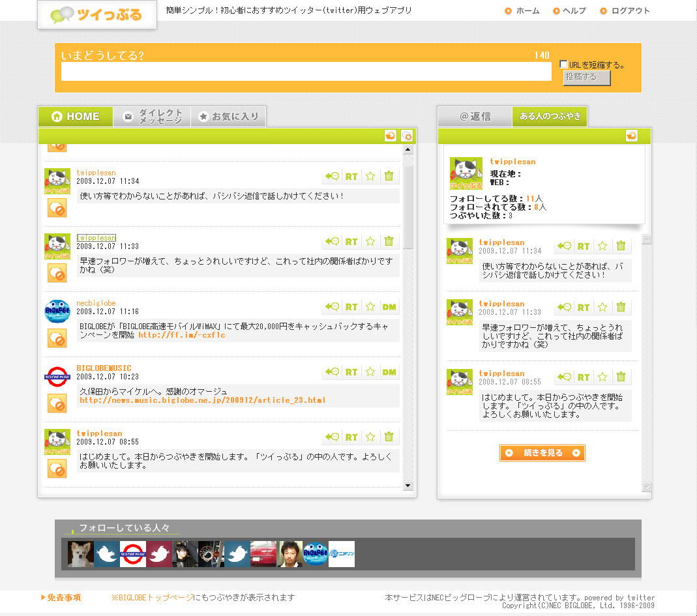This screenshot has width=697, height=616.
Task: Click twipplesan name in right profile card
Action: pyautogui.click(x=512, y=162)
